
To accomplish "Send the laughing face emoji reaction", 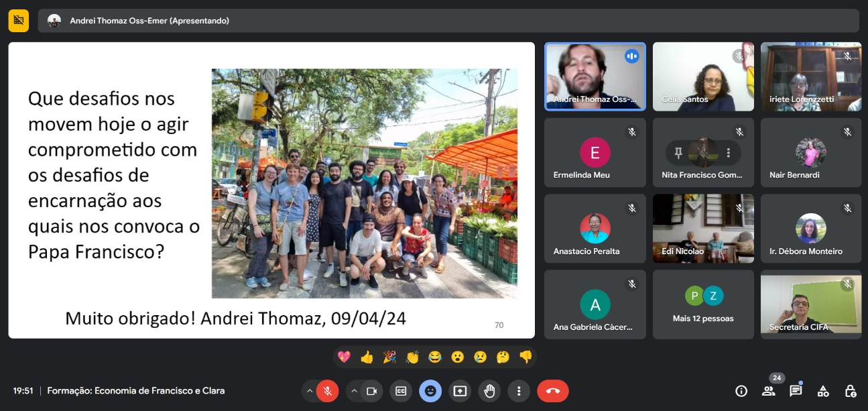I will 435,357.
